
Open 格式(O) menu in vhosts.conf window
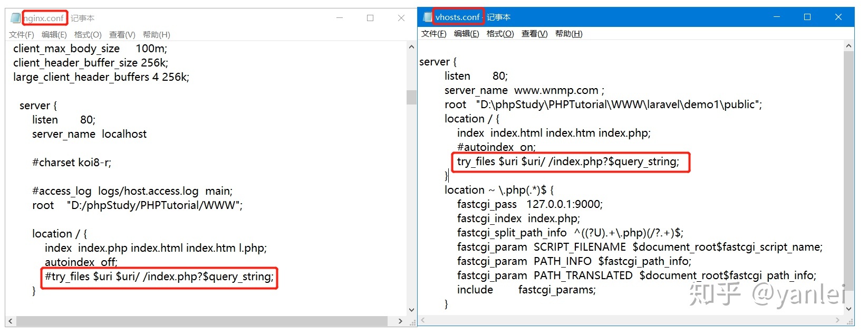500,34
